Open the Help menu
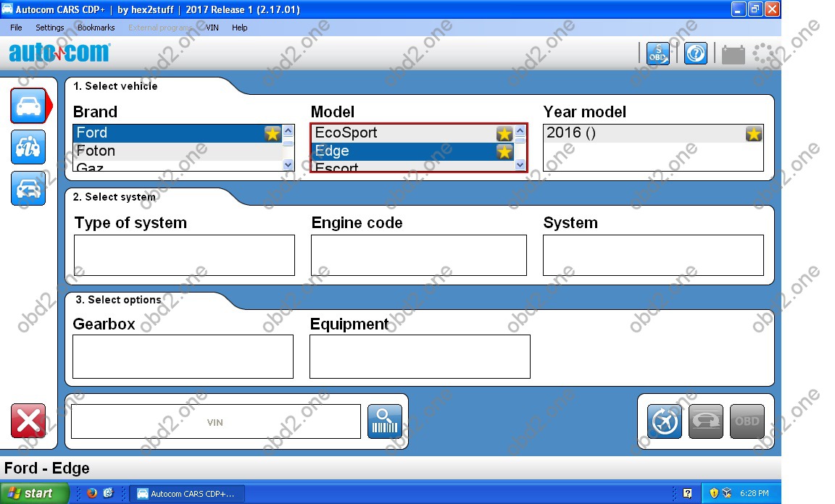835x504 pixels. [240, 28]
